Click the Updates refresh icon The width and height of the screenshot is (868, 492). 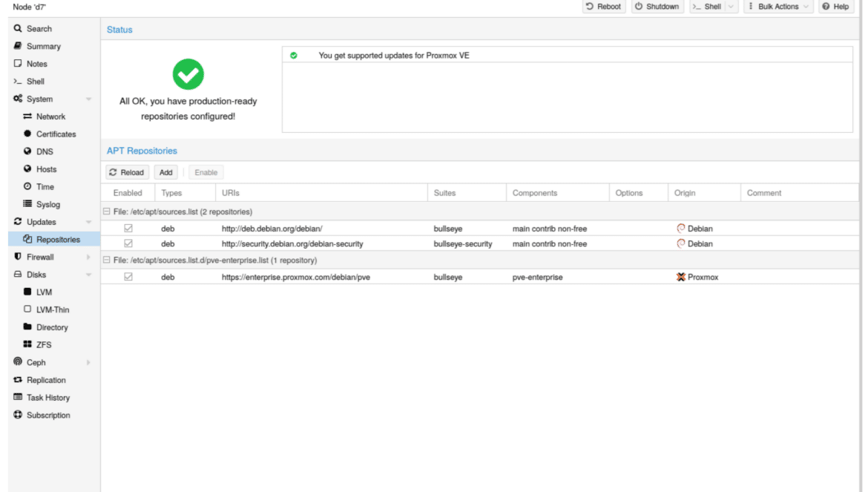[18, 221]
